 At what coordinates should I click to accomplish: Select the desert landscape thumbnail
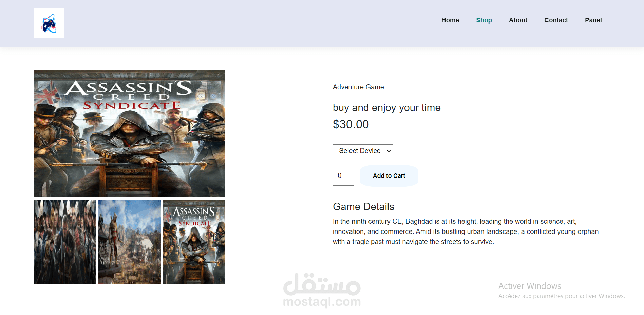pyautogui.click(x=130, y=242)
